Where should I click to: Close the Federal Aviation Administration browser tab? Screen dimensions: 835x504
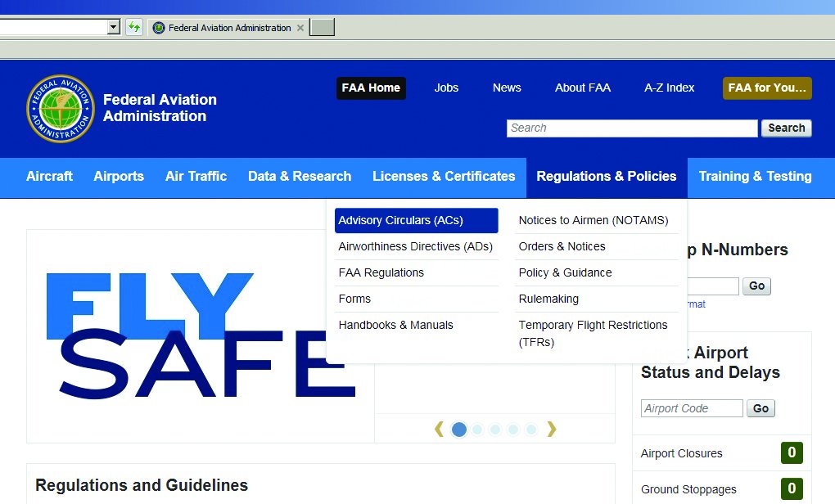click(300, 28)
